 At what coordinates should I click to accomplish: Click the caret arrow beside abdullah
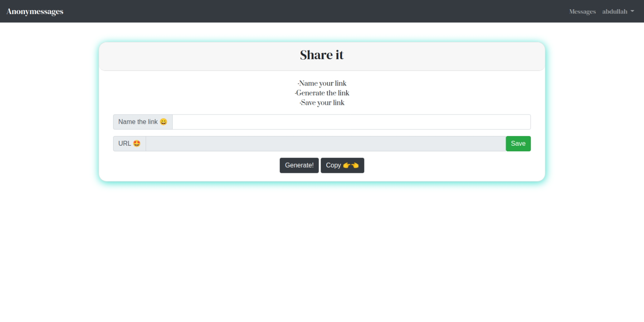click(632, 12)
